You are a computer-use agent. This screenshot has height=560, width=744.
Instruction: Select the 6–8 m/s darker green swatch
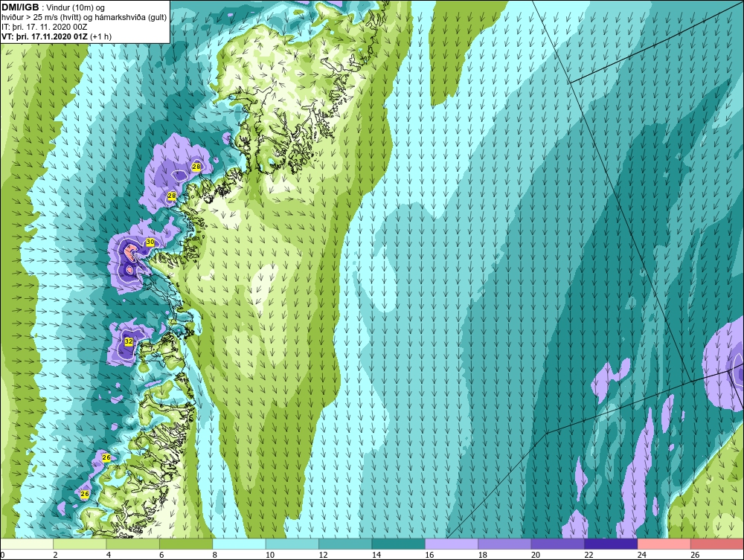click(186, 544)
